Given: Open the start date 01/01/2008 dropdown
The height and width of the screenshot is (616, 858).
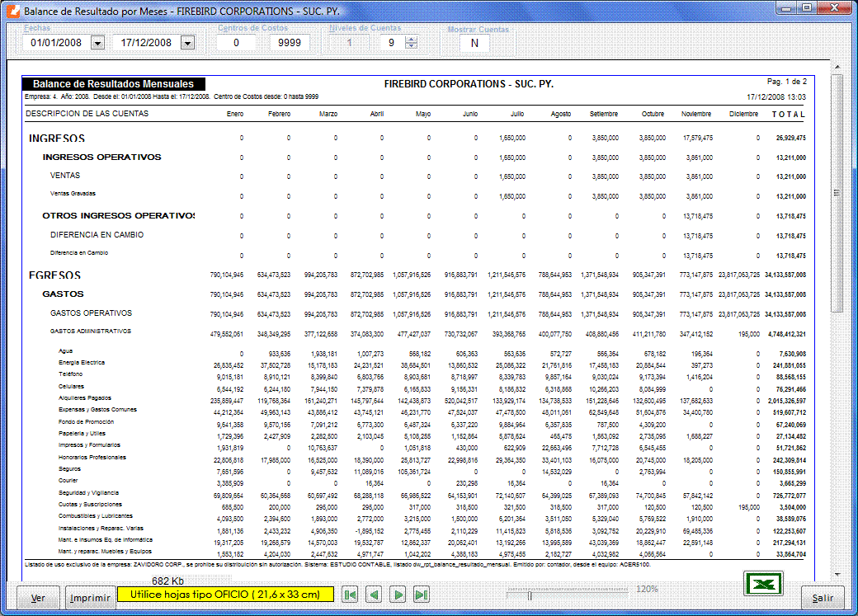Looking at the screenshot, I should pyautogui.click(x=97, y=43).
